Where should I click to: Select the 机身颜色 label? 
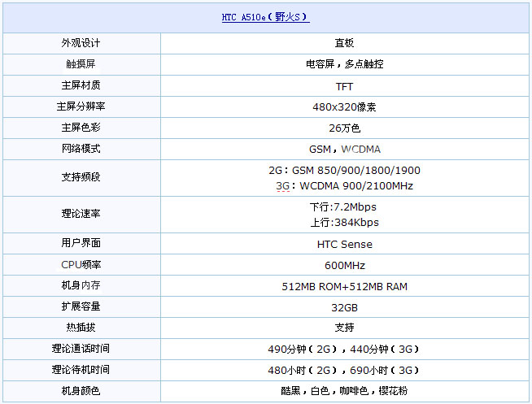[x=81, y=391]
